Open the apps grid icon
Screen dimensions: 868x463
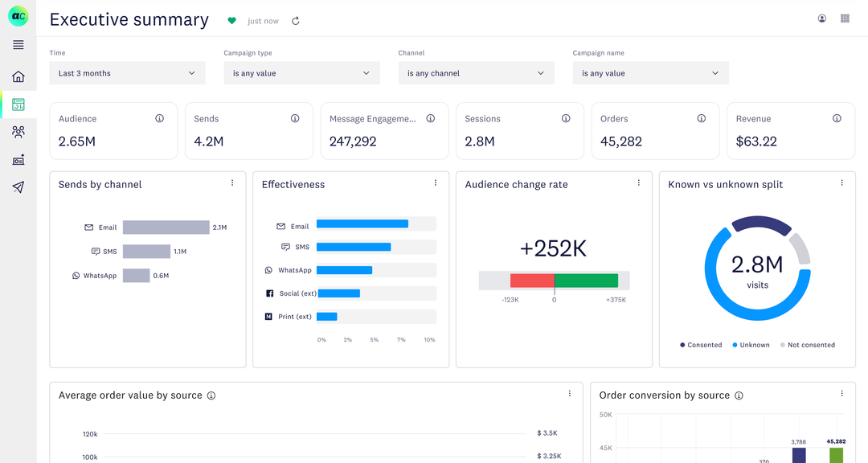tap(845, 18)
